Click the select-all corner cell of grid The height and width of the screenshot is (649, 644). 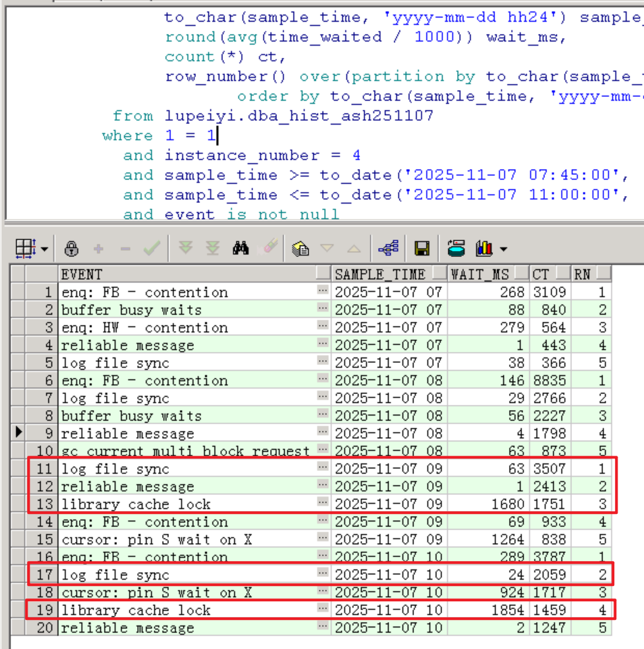pyautogui.click(x=18, y=274)
